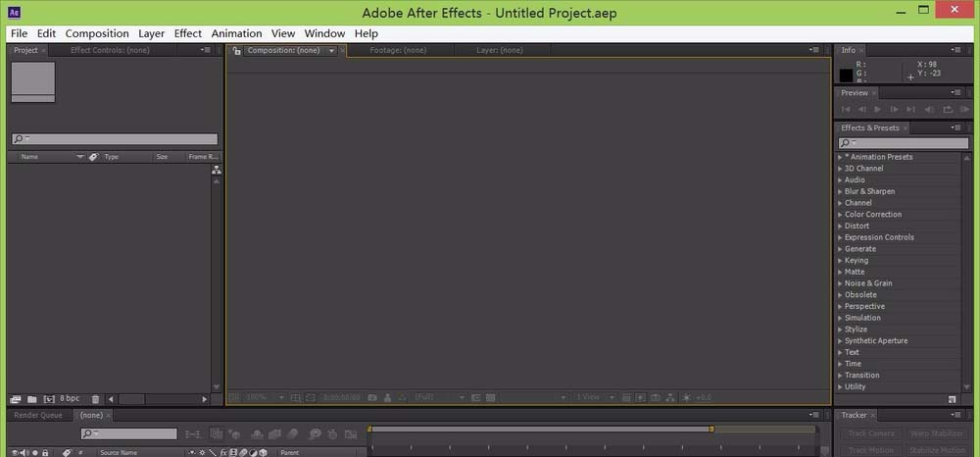Click the Track Motion button

871,450
